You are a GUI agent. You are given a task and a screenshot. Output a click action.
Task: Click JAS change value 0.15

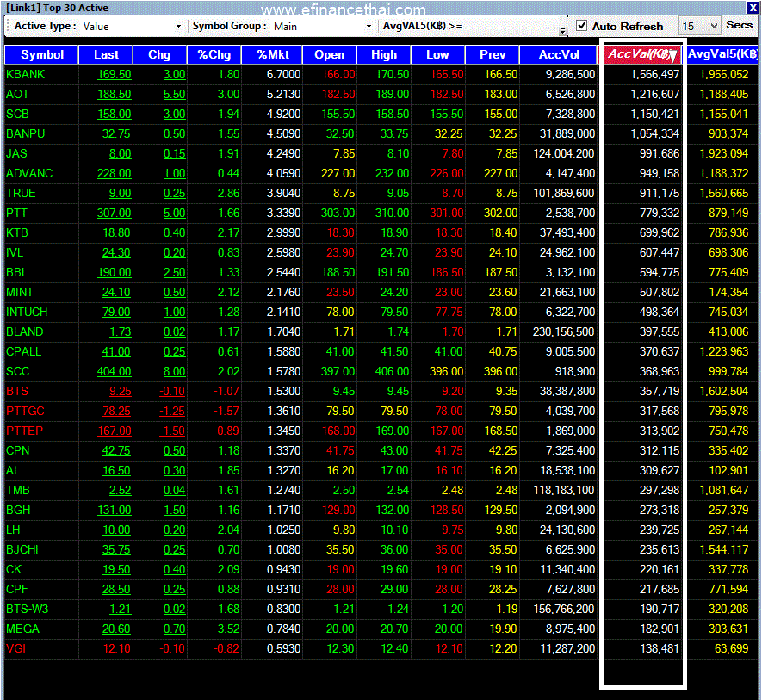click(x=175, y=153)
